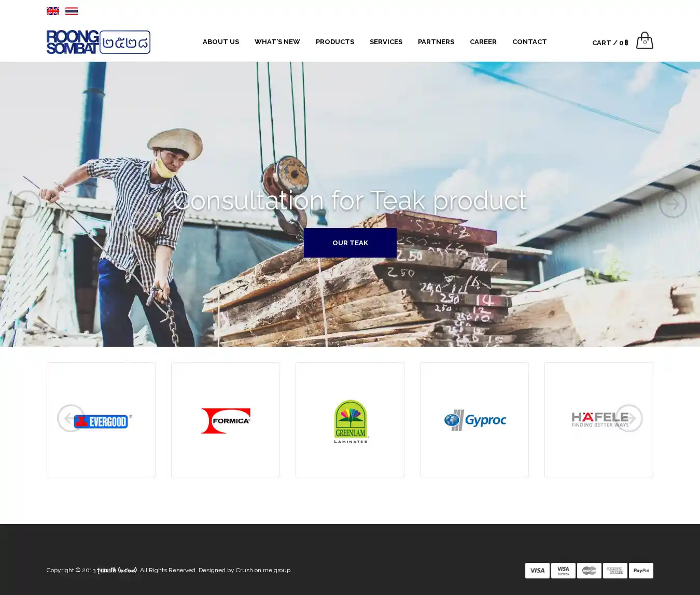Image resolution: width=700 pixels, height=595 pixels.
Task: Switch language using the UK flag icon
Action: click(x=52, y=11)
